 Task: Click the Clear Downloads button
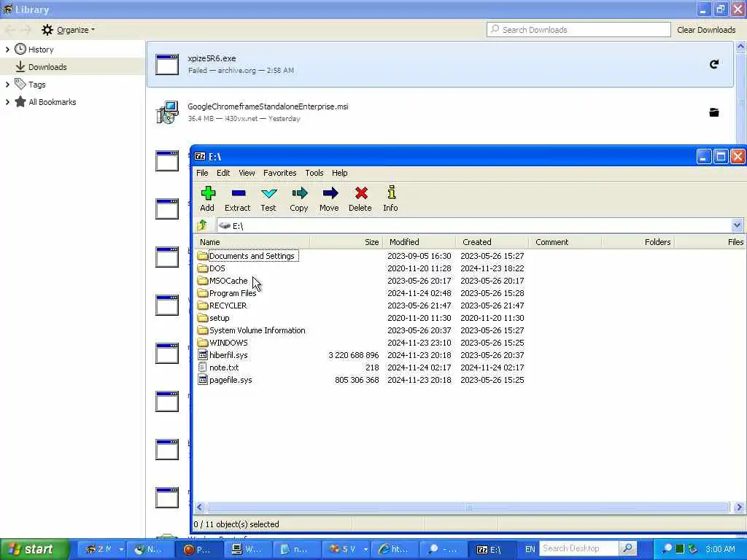pyautogui.click(x=706, y=30)
